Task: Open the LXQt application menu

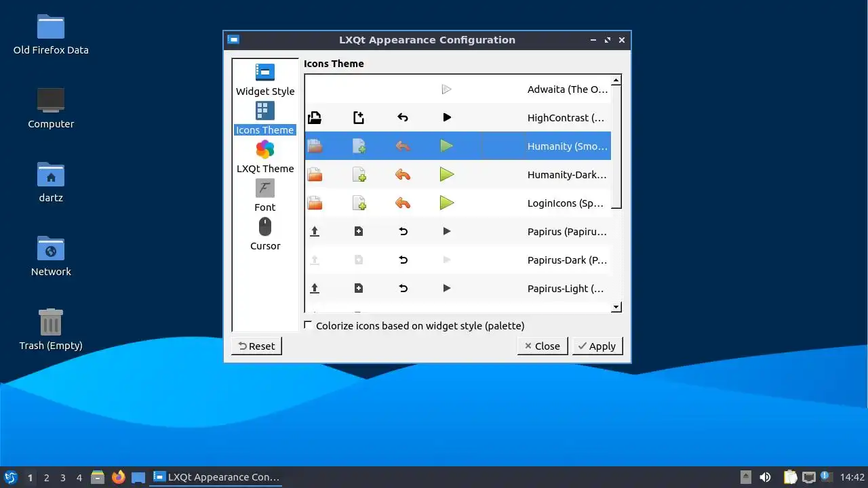Action: click(x=11, y=477)
